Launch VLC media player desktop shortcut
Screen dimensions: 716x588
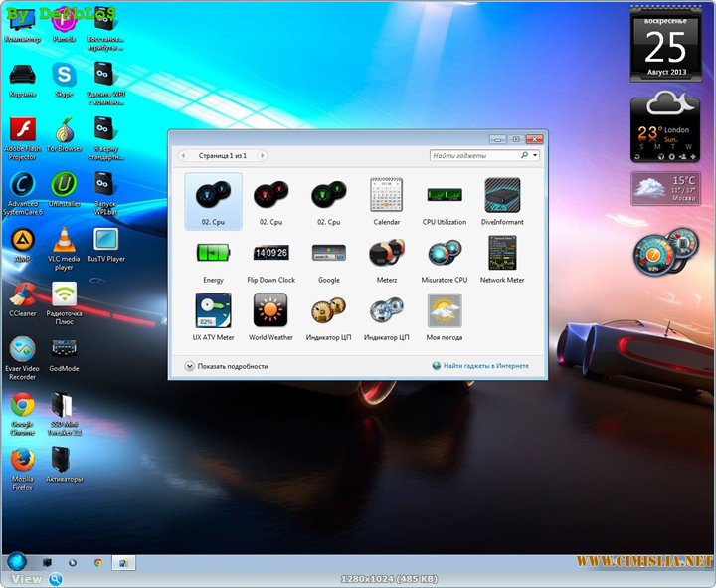click(x=65, y=242)
